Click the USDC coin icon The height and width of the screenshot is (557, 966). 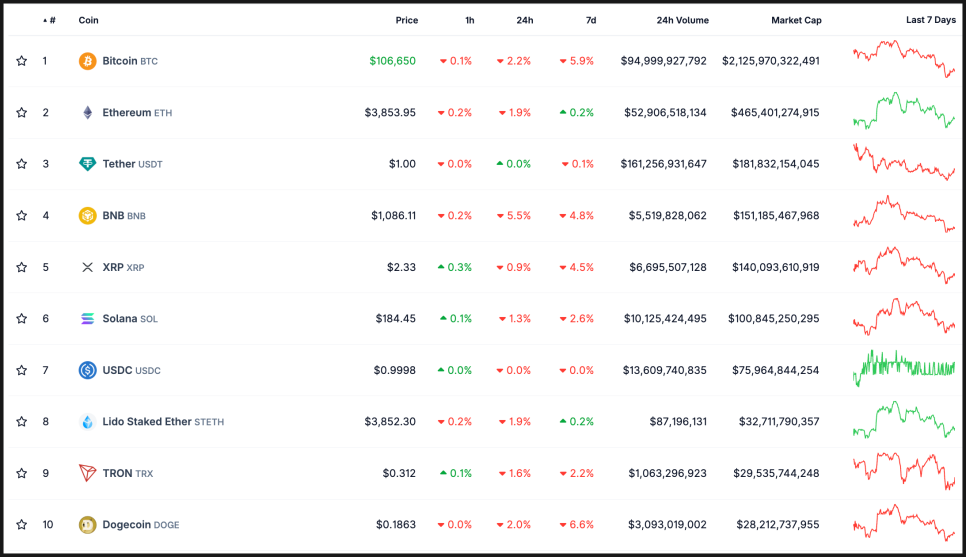point(88,370)
